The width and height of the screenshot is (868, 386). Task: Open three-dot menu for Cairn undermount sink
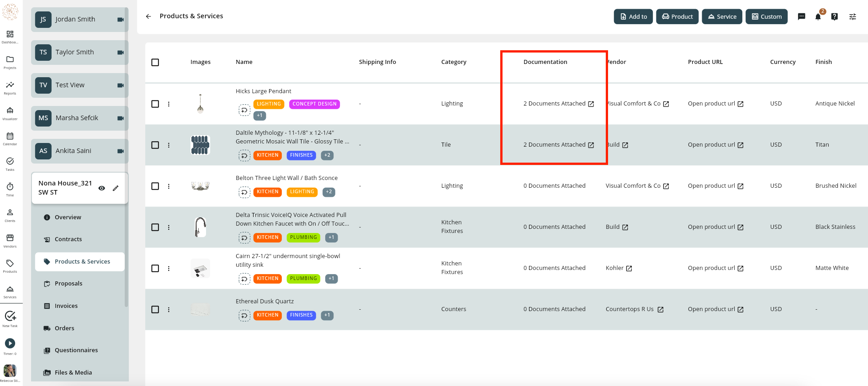point(169,268)
